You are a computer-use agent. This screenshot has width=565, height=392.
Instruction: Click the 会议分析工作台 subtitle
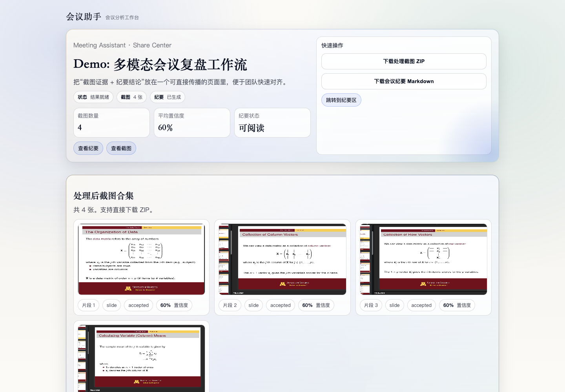point(122,17)
